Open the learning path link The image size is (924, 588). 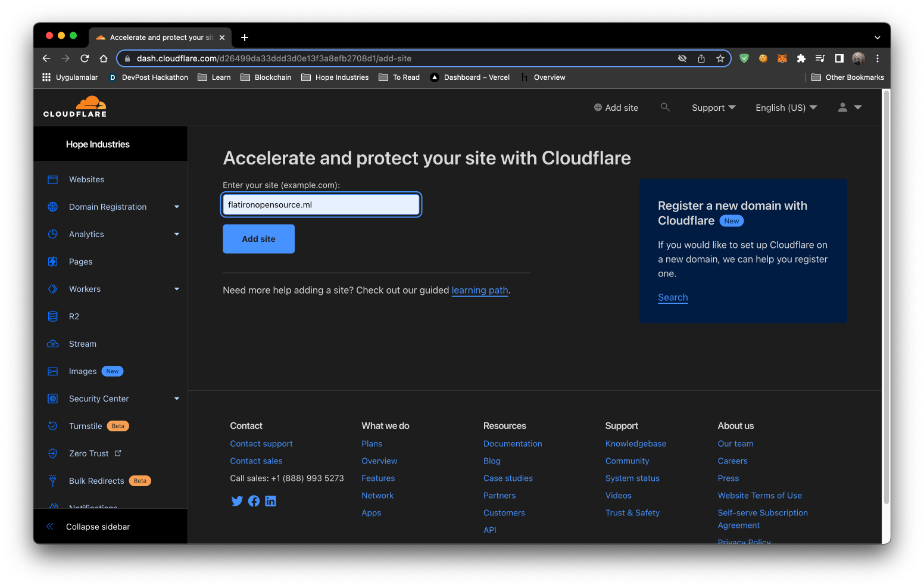[479, 290]
